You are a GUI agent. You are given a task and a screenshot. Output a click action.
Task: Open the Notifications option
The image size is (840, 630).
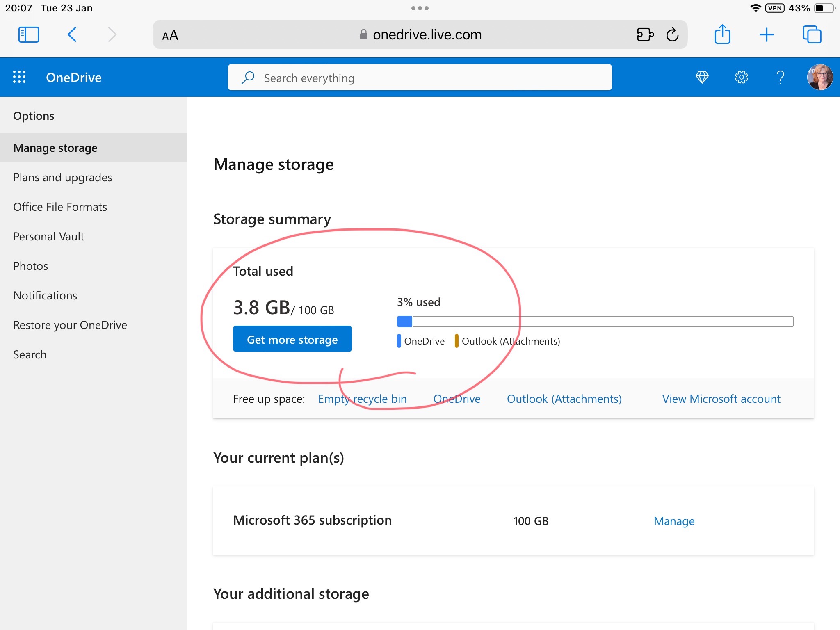(94, 295)
